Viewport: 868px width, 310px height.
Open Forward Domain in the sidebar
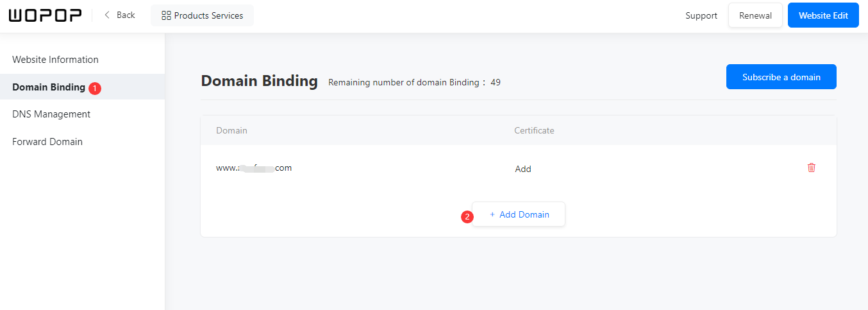click(x=47, y=142)
